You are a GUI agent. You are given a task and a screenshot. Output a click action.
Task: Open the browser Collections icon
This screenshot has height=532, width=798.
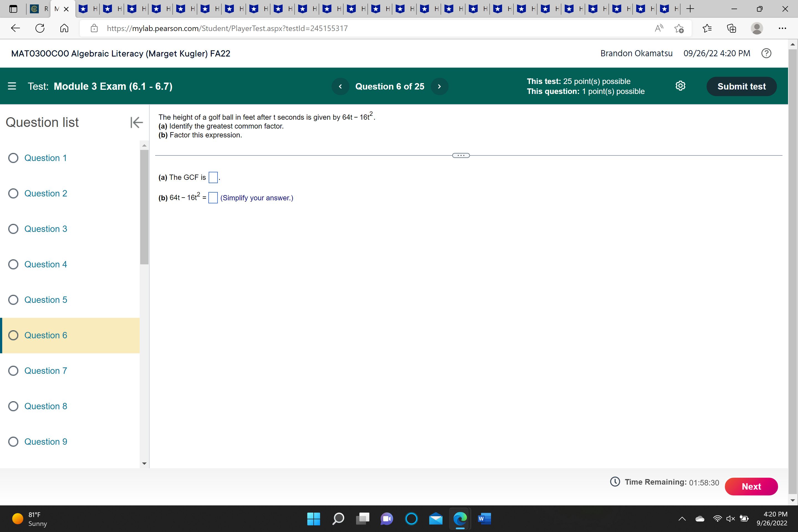click(x=731, y=28)
